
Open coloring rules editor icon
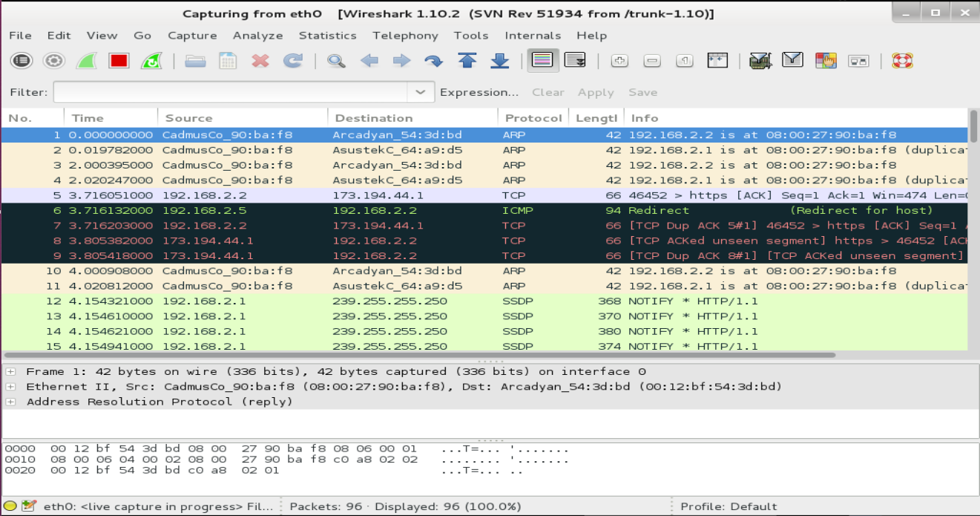(826, 61)
